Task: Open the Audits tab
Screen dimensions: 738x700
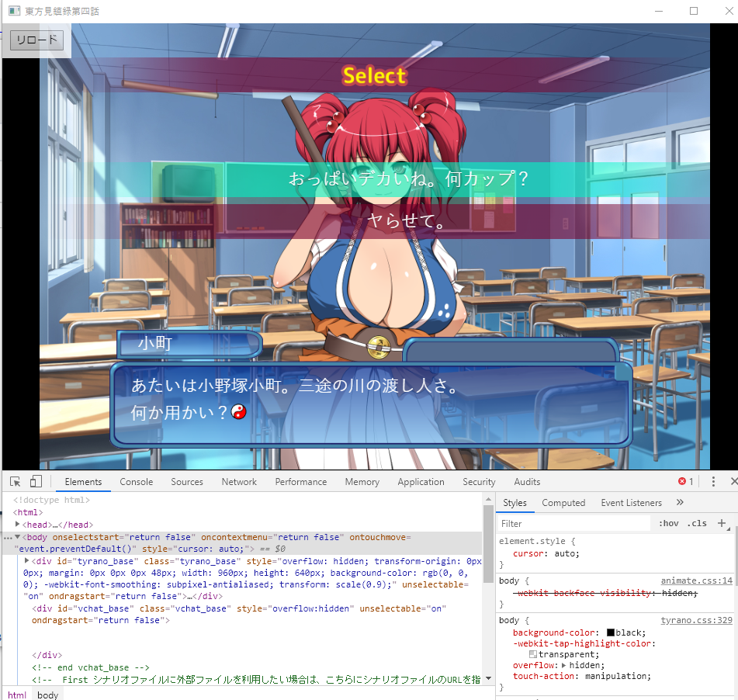Action: pyautogui.click(x=527, y=482)
